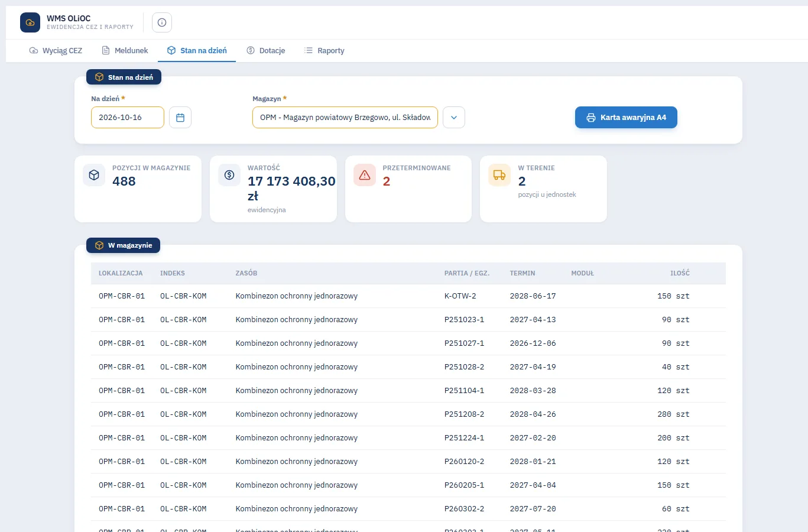Print the Karta awaryjna A4
The width and height of the screenshot is (808, 532).
point(626,118)
